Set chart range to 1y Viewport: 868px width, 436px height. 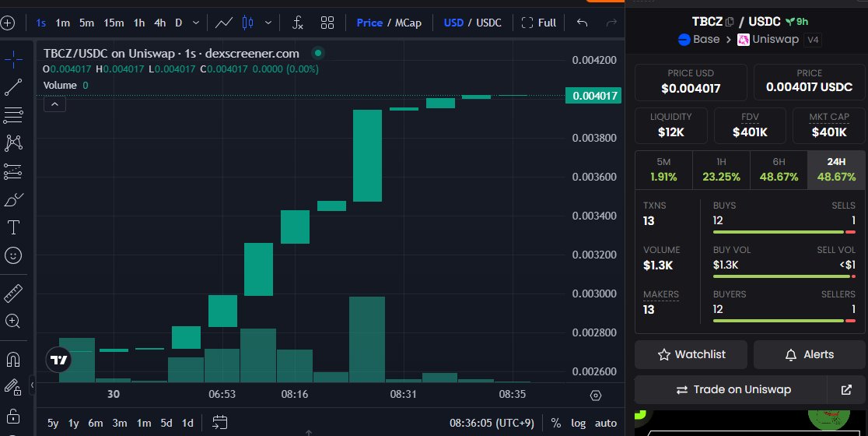click(73, 423)
